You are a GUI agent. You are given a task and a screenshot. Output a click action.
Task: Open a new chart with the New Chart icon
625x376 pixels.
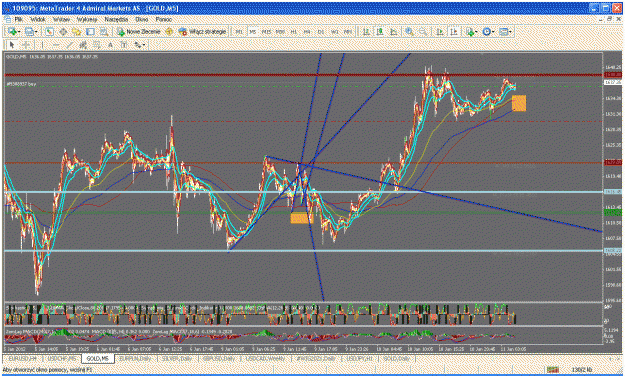click(x=12, y=31)
